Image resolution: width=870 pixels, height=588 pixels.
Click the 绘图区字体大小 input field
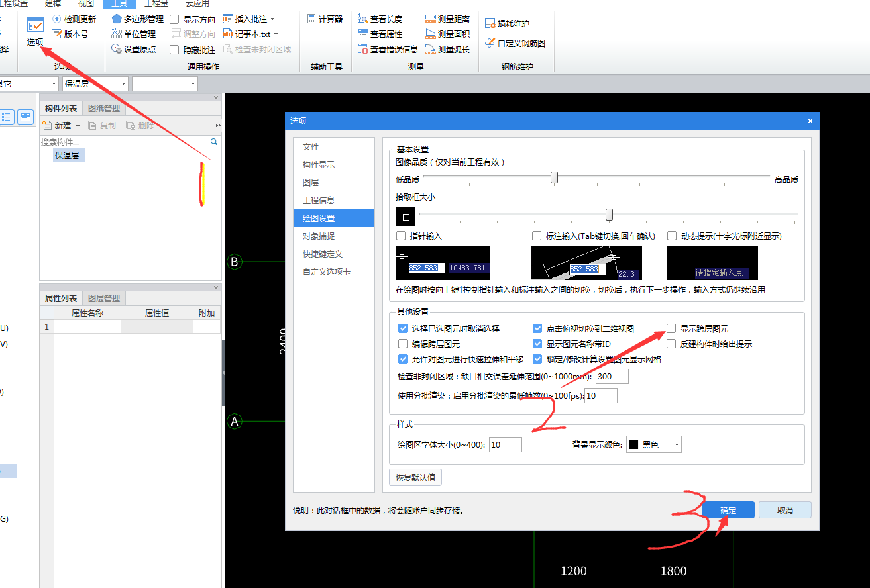point(506,444)
